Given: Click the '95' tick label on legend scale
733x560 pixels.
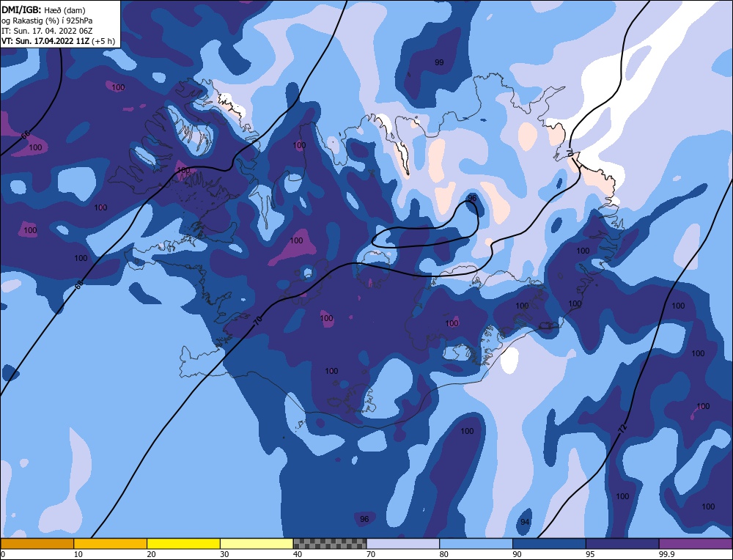Looking at the screenshot, I should pos(590,554).
